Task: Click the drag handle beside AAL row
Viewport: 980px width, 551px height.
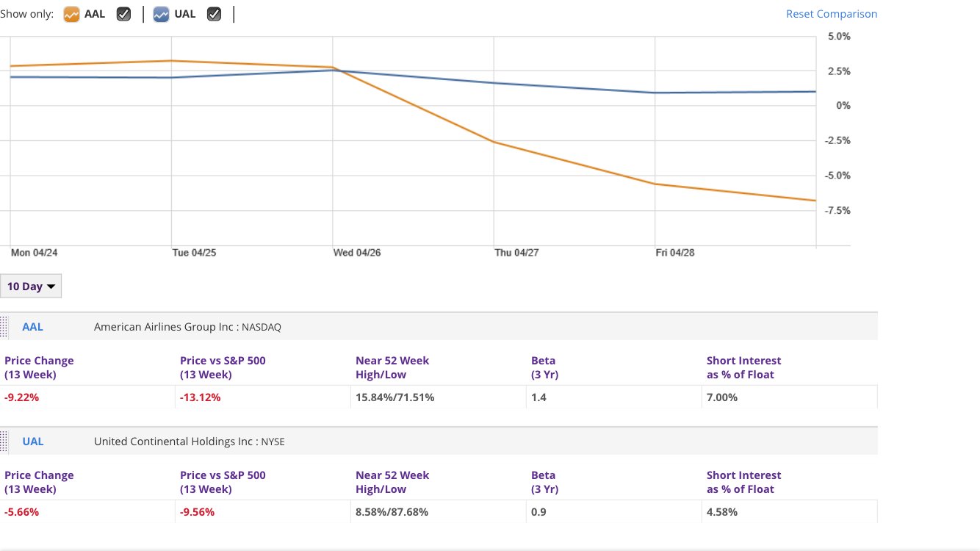Action: point(4,327)
